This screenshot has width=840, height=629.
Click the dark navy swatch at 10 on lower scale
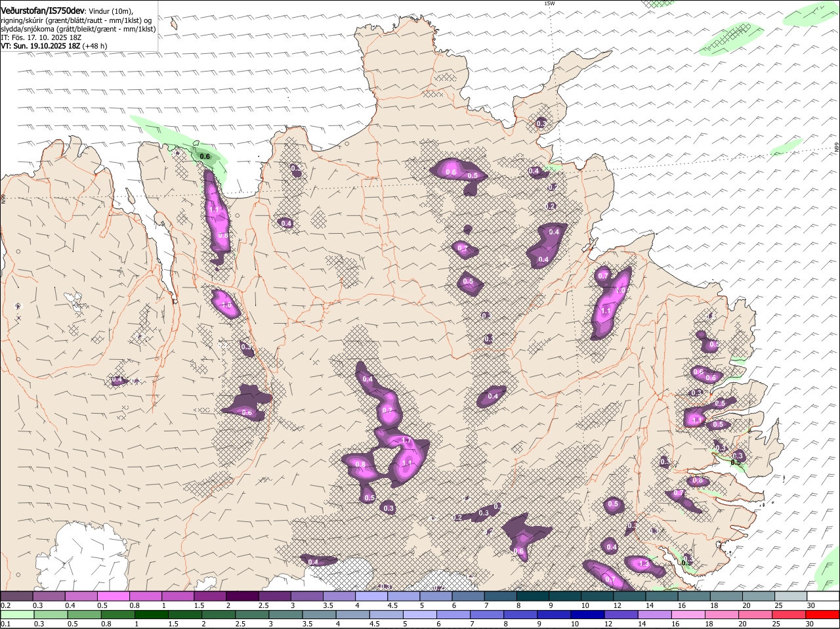[589, 615]
